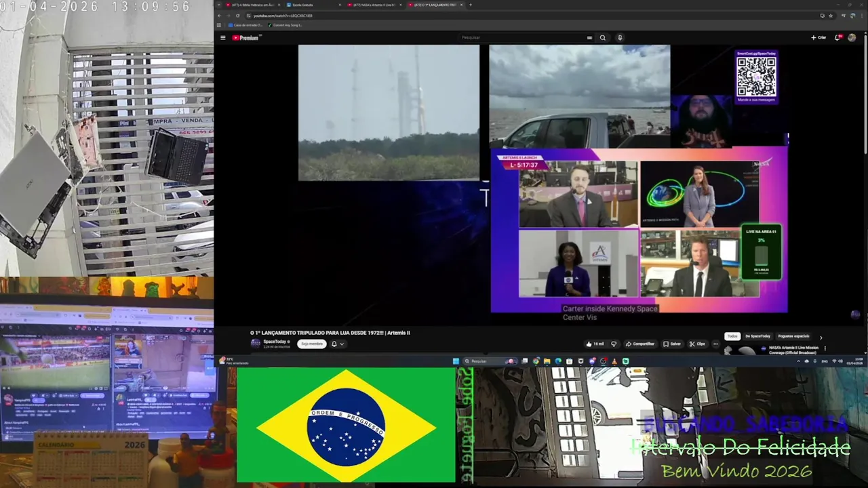Open the taskbar volume speaker icon
Image resolution: width=868 pixels, height=488 pixels.
pos(841,361)
